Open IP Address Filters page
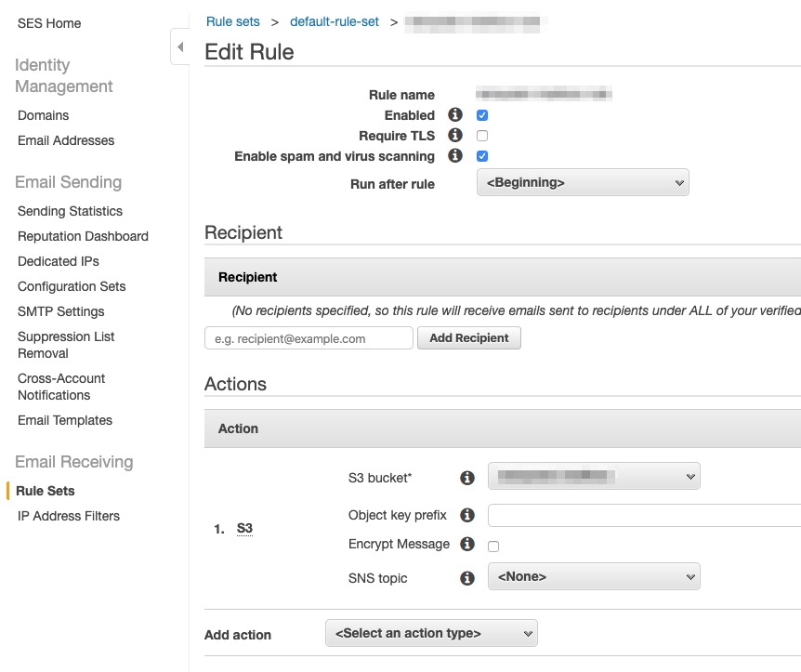801x672 pixels. (69, 516)
